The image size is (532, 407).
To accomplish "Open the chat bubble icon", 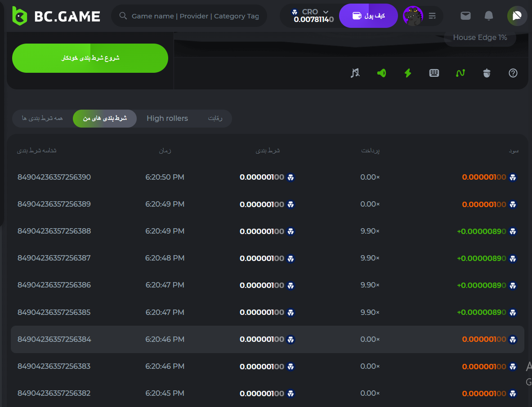I will click(x=517, y=16).
